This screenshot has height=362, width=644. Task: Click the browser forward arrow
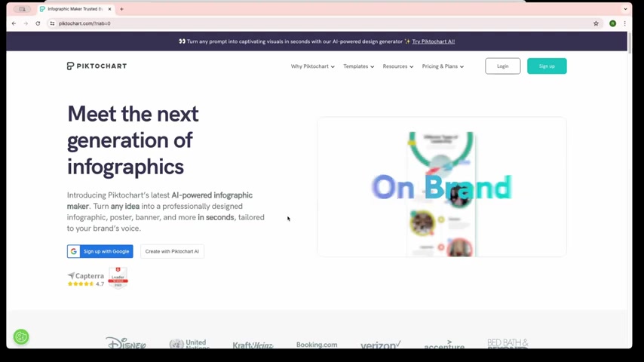(26, 23)
